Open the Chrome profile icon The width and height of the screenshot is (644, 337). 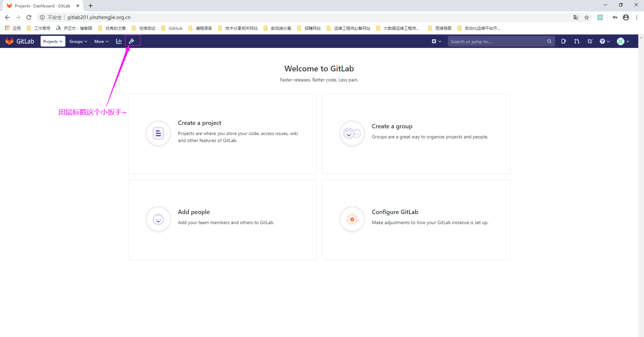click(x=626, y=17)
